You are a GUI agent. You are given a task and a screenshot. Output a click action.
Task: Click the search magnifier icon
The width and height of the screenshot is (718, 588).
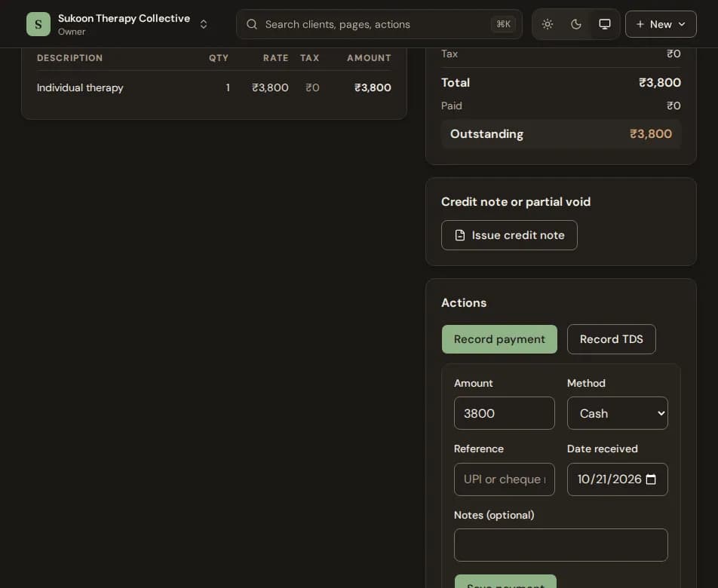coord(252,24)
